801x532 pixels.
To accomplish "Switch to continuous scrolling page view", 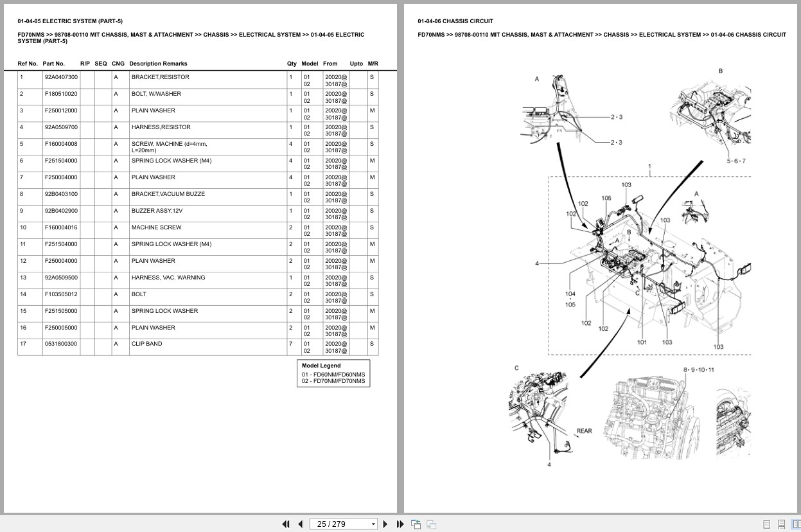I will click(782, 524).
